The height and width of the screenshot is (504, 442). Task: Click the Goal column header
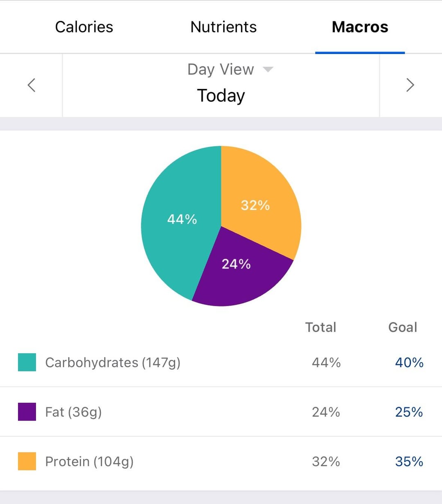pos(403,327)
